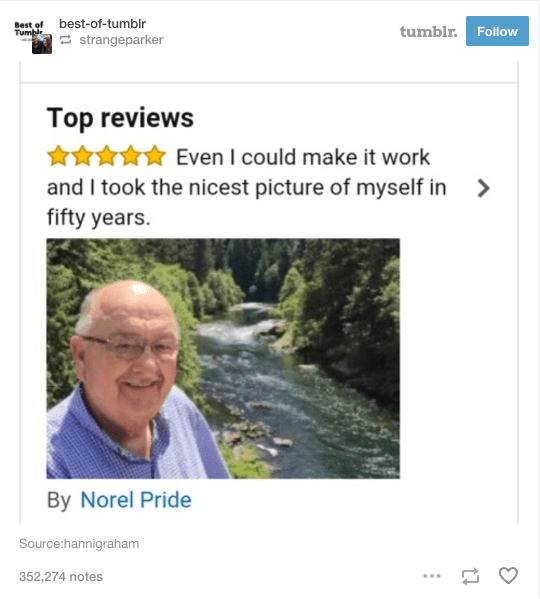Click the Top reviews heading
540x599 pixels.
120,118
